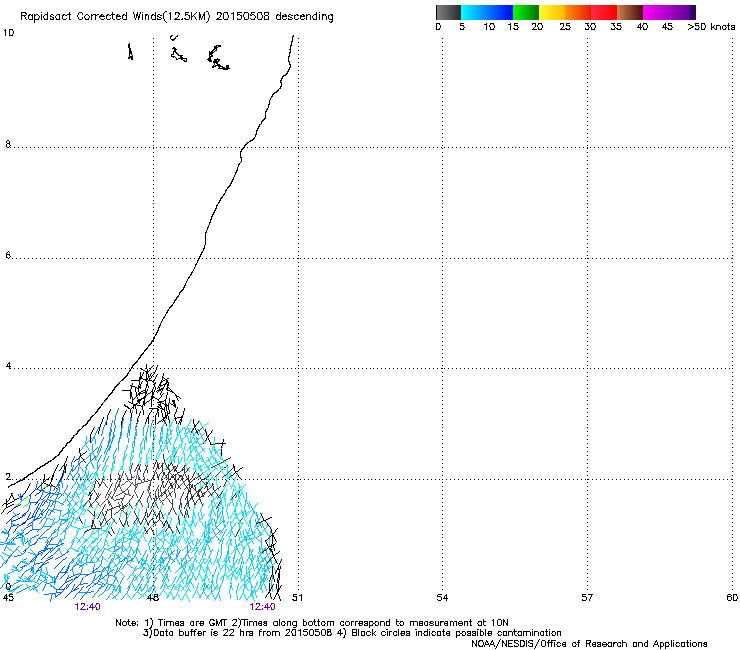Click the longitude label '48'
This screenshot has width=740, height=650.
pyautogui.click(x=152, y=598)
